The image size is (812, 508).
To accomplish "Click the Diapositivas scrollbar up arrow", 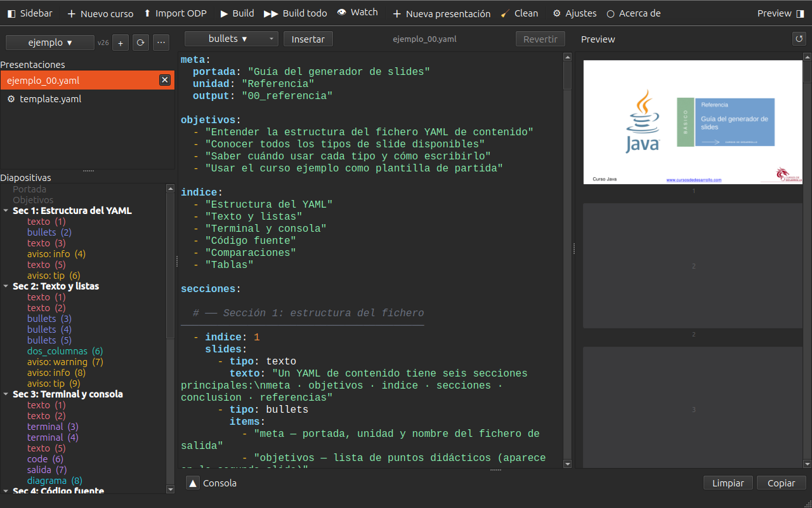I will coord(170,189).
